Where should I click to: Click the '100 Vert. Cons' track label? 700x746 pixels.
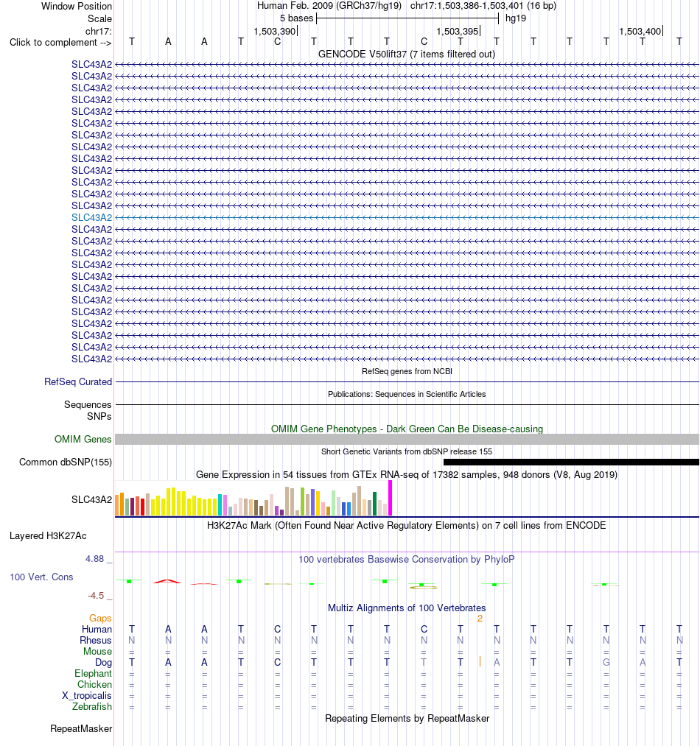tap(41, 577)
